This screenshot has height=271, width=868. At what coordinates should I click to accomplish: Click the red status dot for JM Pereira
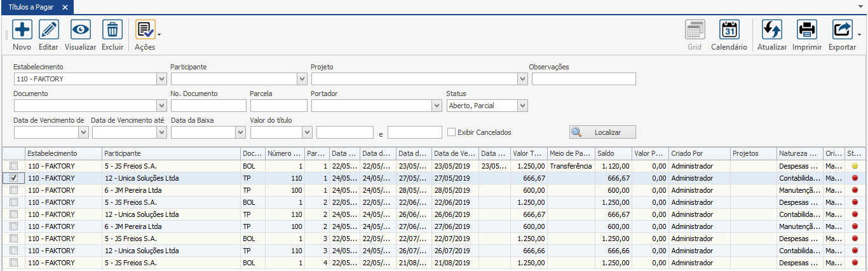(855, 190)
